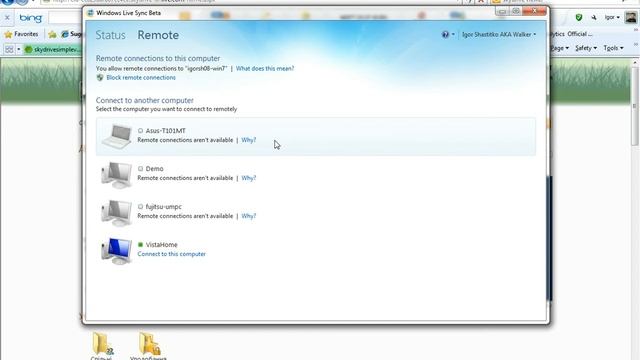Screen dimensions: 640x360
Task: Click the wrench icon in bing toolbar
Action: click(593, 18)
